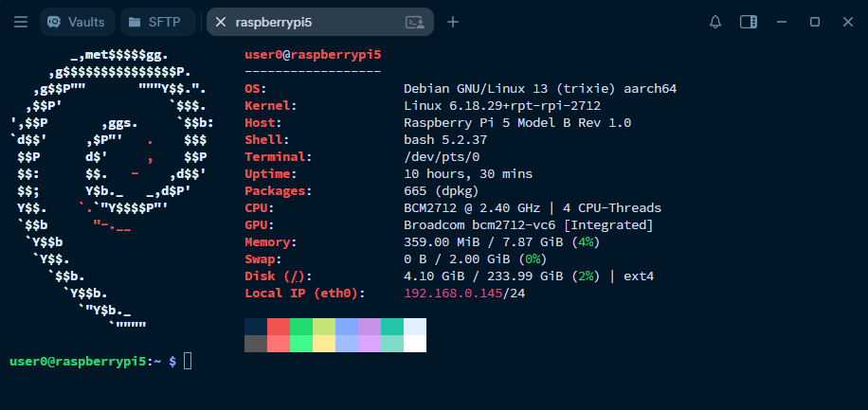Click the bright green swatch in top palette row

click(301, 327)
